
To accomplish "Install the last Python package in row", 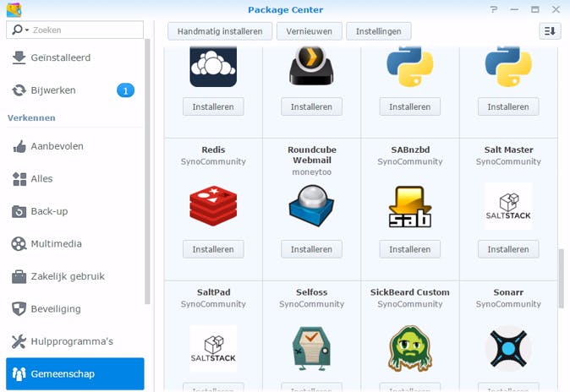I will pyautogui.click(x=508, y=106).
